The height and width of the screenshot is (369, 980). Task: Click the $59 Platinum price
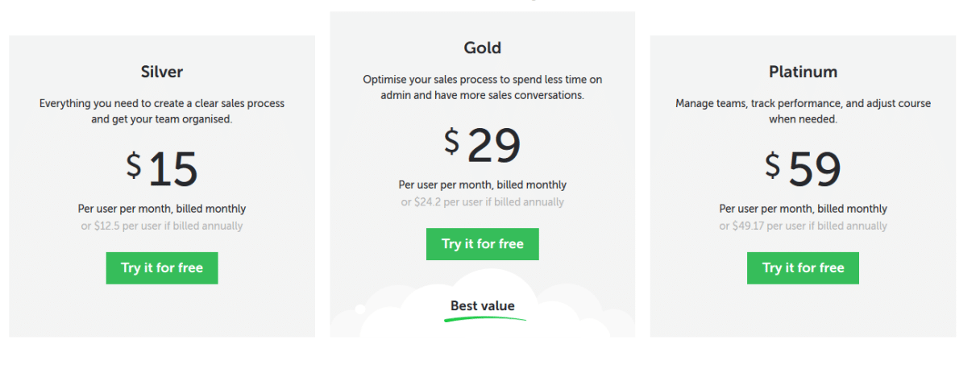(804, 168)
